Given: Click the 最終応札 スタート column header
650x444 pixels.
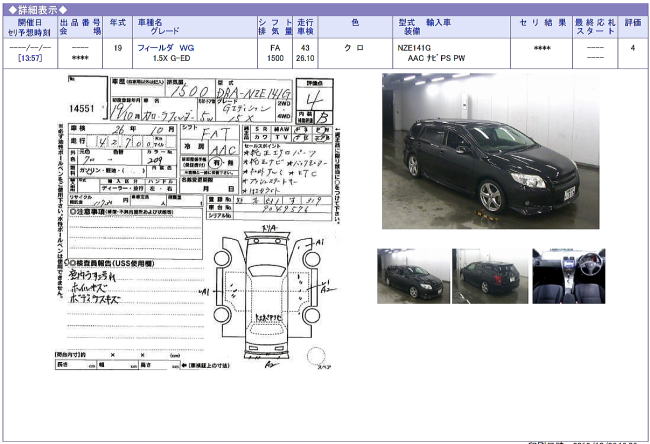Looking at the screenshot, I should click(595, 27).
